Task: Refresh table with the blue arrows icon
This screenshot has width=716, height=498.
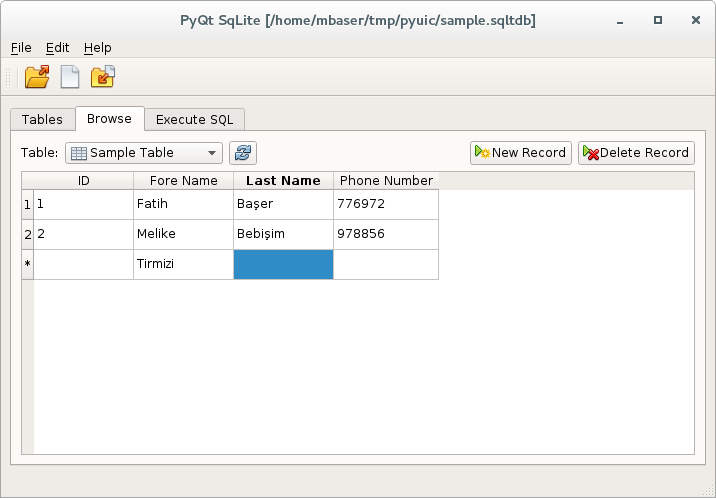Action: 243,152
